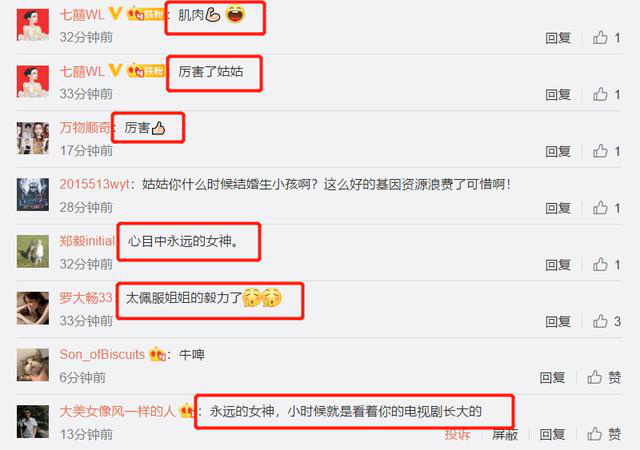Click 赞 on 大美女像风一样的人's comment
The height and width of the screenshot is (450, 640).
(604, 434)
